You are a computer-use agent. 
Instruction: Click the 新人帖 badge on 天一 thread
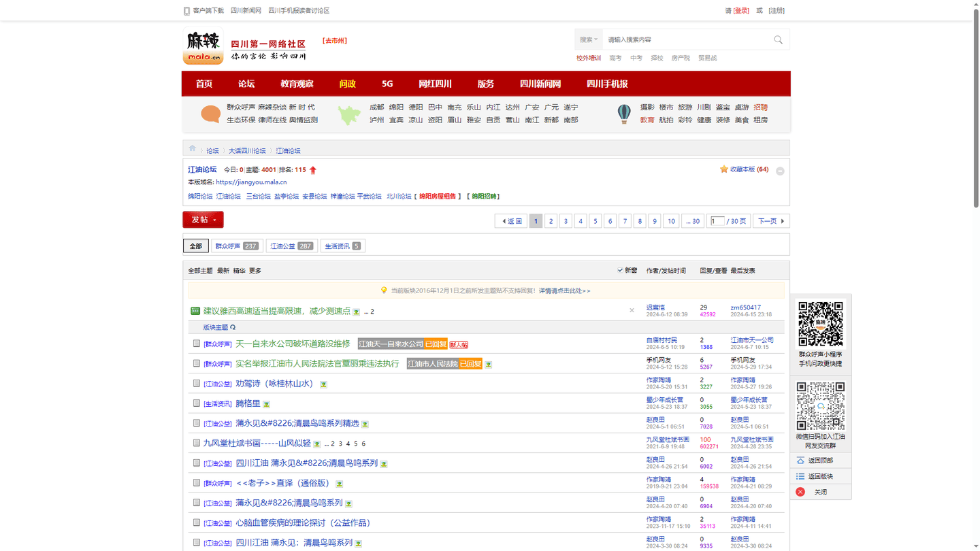click(459, 345)
